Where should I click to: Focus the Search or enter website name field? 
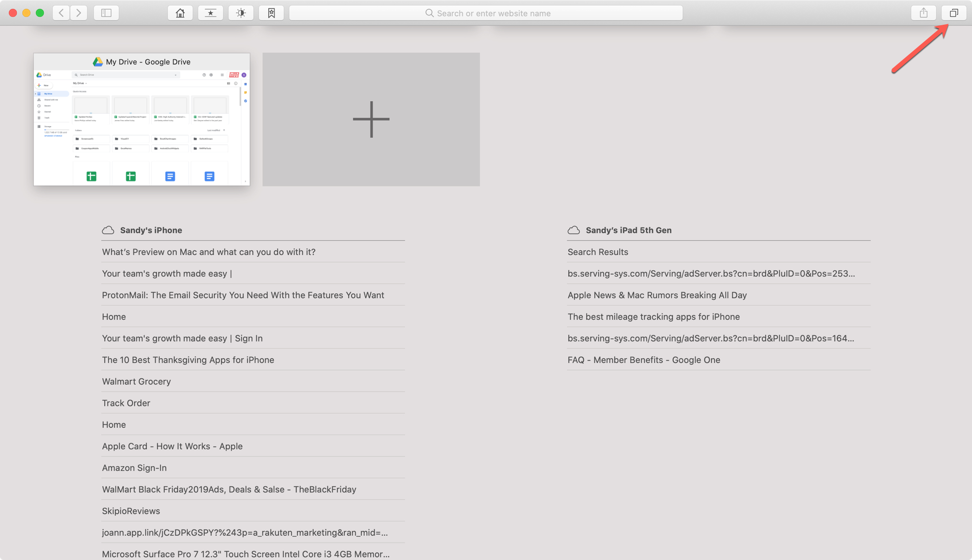[x=486, y=13]
